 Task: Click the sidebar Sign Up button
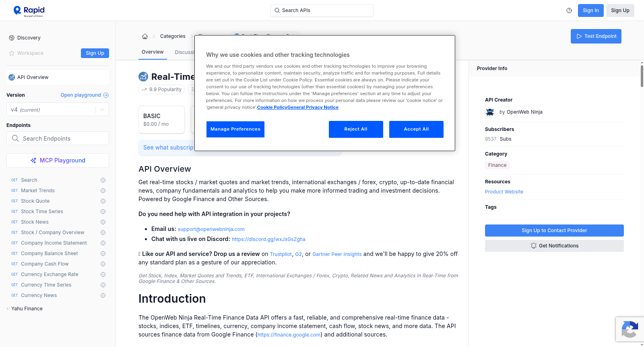tap(95, 53)
